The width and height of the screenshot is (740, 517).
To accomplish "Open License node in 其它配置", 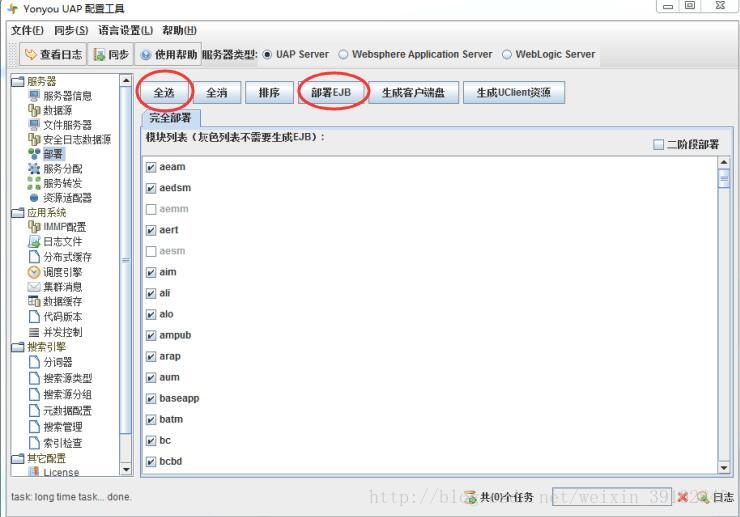I will point(53,472).
